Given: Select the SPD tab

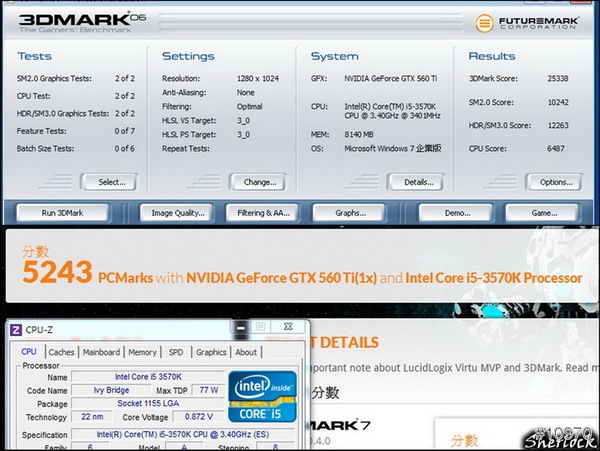Looking at the screenshot, I should click(x=176, y=352).
